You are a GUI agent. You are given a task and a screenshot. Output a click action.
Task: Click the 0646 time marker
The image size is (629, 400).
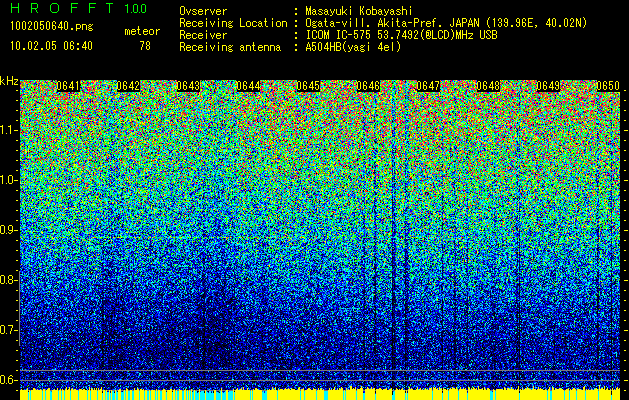click(x=368, y=86)
